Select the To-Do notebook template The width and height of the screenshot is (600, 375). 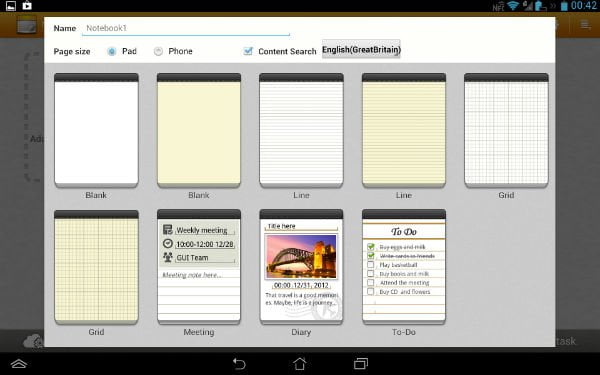point(404,267)
